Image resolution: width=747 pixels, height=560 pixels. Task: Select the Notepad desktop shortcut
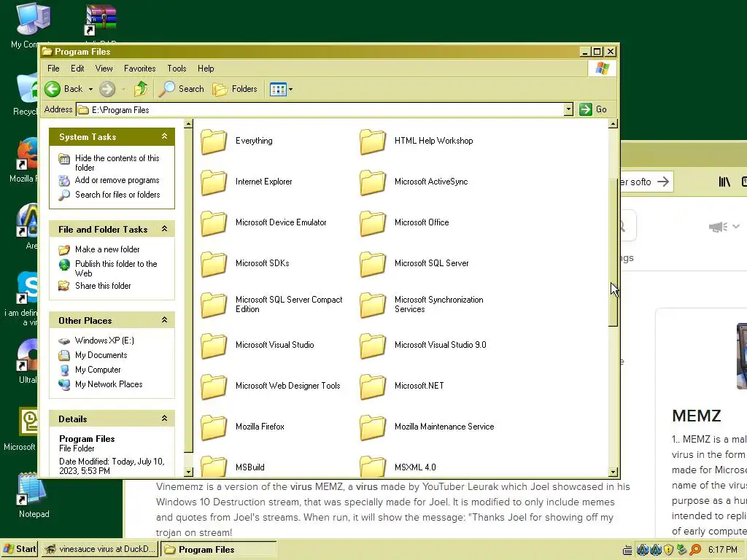34,495
